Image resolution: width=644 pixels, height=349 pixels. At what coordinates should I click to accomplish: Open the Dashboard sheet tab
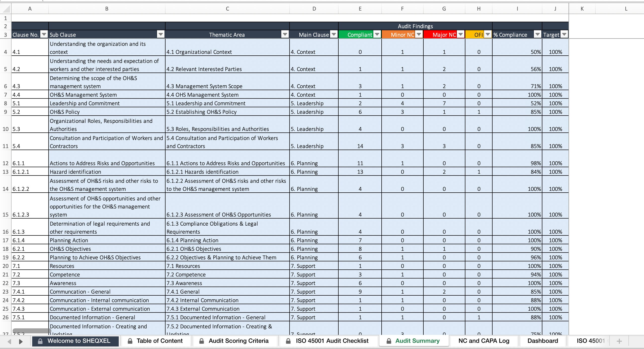coord(543,341)
